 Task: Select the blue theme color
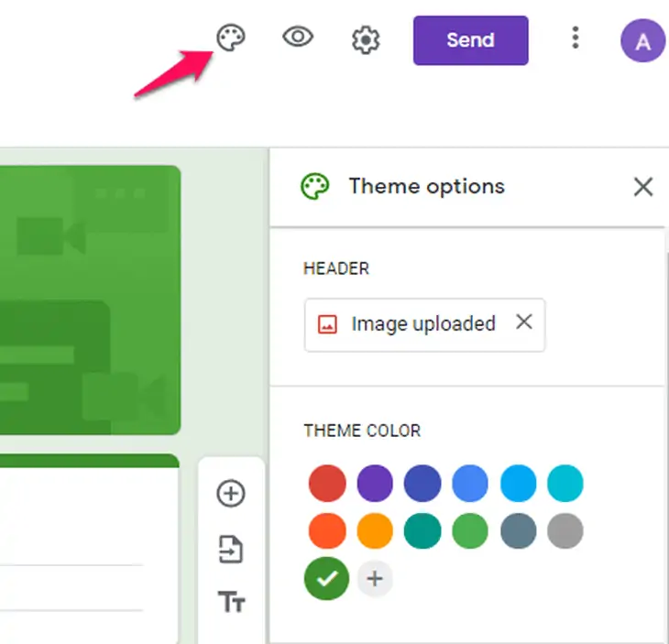click(x=470, y=483)
